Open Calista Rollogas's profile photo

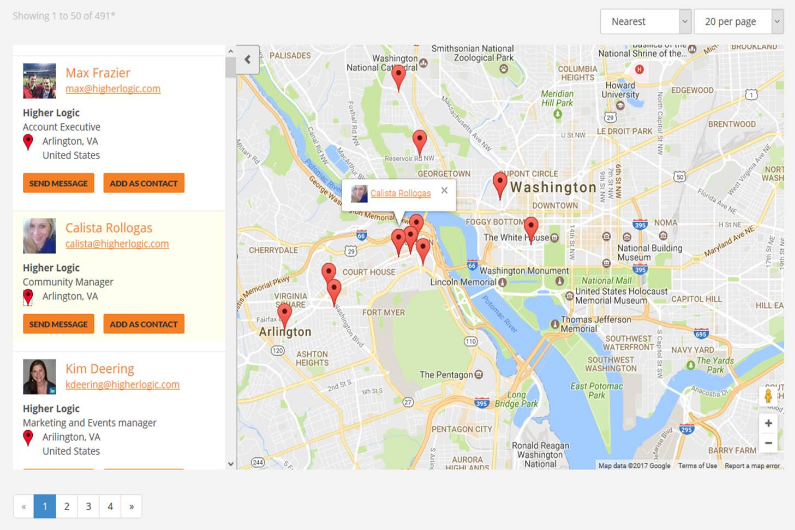[x=40, y=236]
